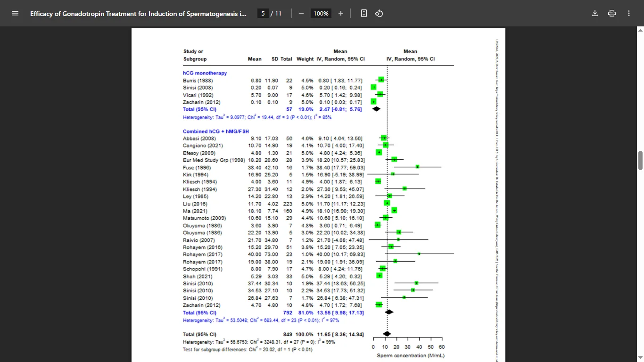Download the PDF file
Screen dimensions: 644x362
pos(595,13)
